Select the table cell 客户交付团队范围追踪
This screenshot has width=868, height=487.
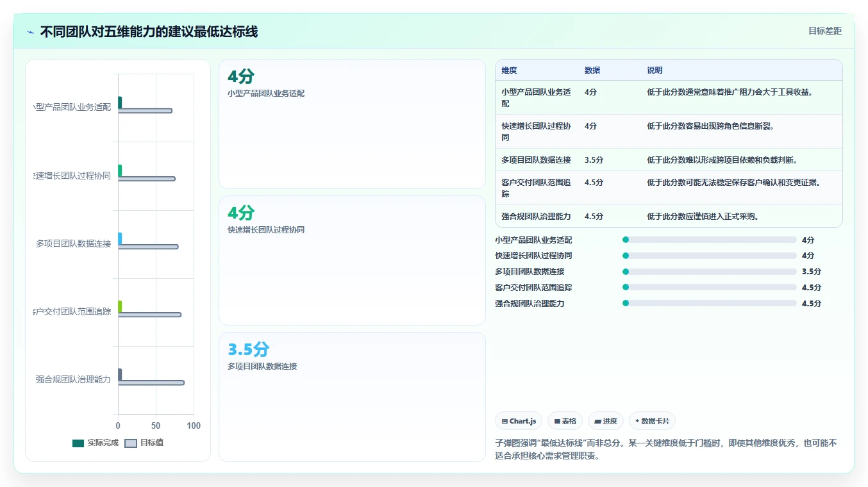[536, 188]
